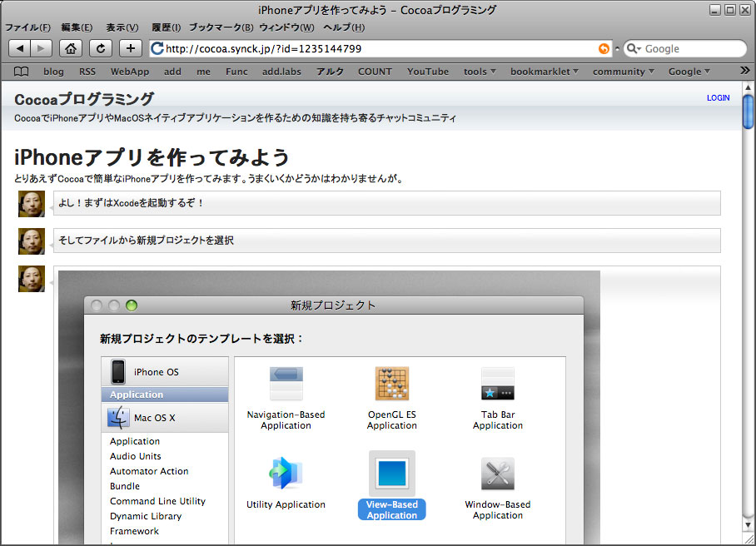Click the orange feed icon in the address bar
This screenshot has width=756, height=546.
pos(604,48)
